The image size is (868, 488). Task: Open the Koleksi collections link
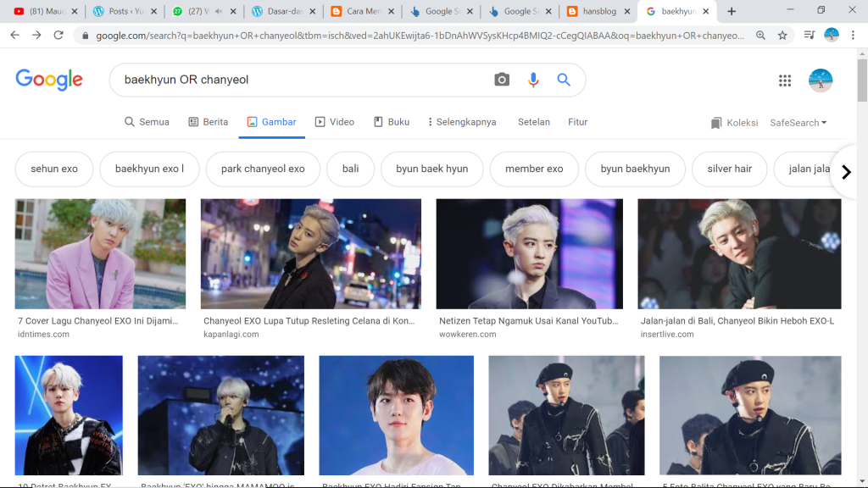(734, 123)
